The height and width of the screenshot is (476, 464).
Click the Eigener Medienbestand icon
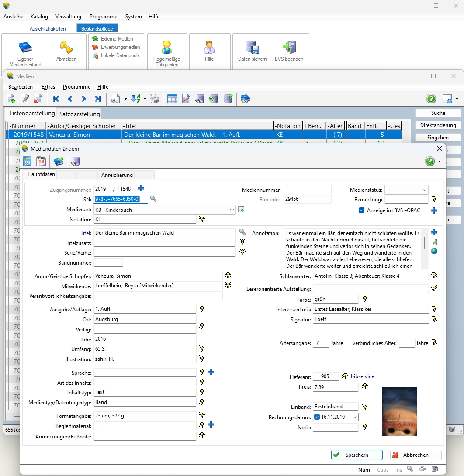coord(25,48)
